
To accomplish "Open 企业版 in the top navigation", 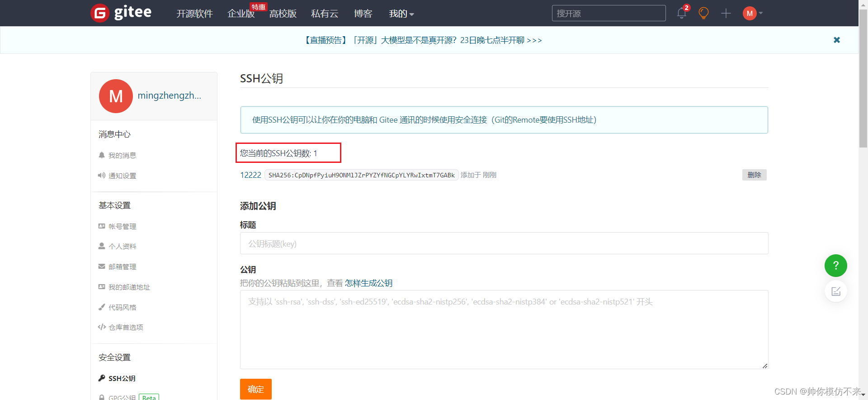I will (241, 14).
